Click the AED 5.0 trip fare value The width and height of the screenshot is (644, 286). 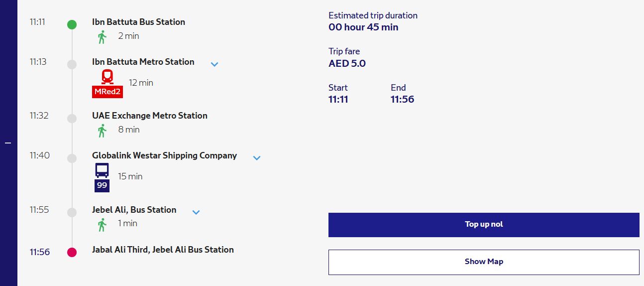(x=347, y=63)
